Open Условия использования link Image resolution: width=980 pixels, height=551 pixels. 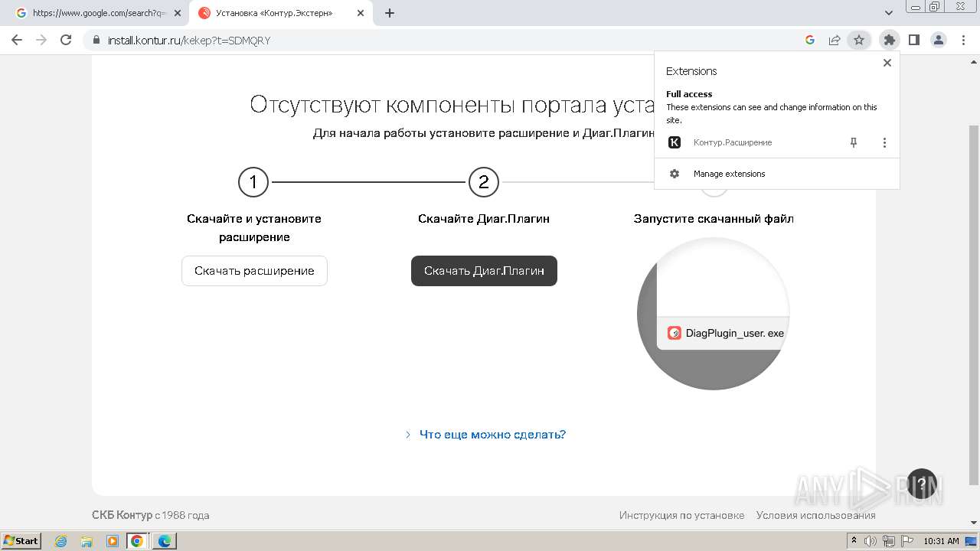click(816, 515)
